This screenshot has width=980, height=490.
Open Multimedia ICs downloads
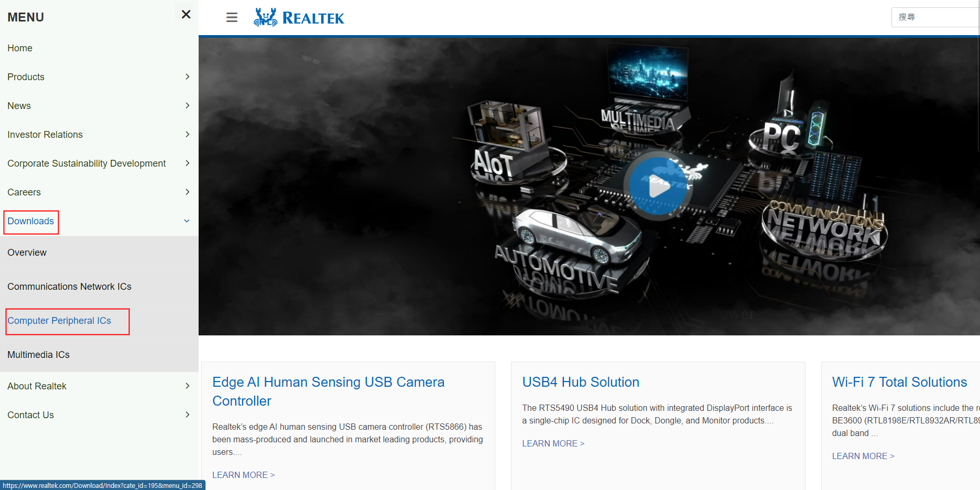(38, 355)
